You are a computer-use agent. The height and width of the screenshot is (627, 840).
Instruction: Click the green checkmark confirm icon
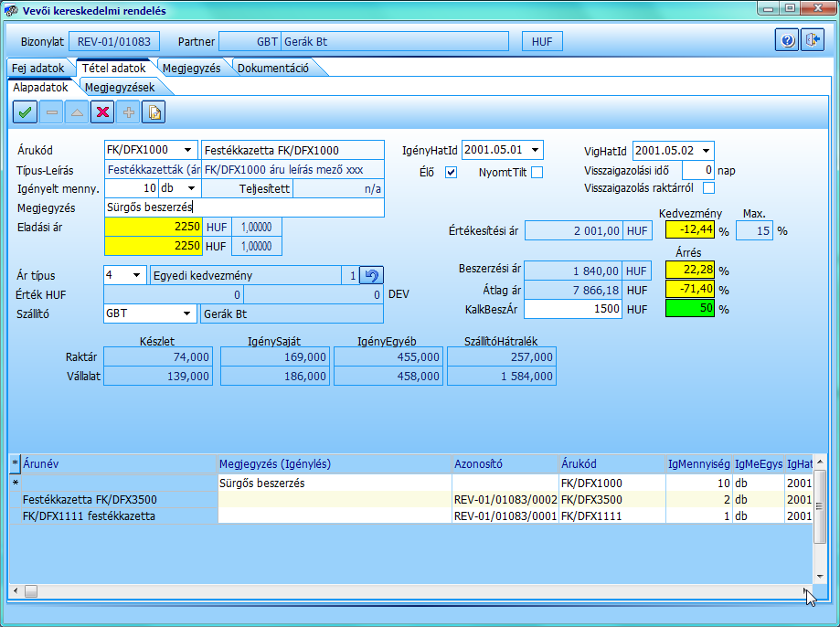(25, 112)
